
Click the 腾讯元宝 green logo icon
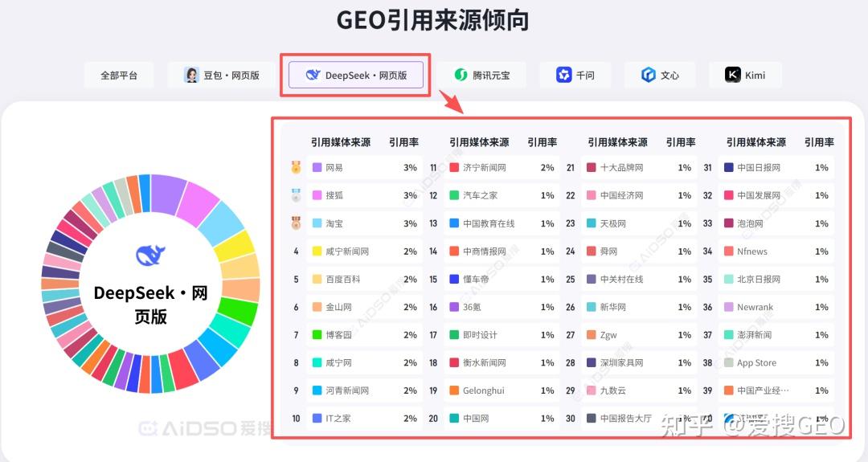461,75
